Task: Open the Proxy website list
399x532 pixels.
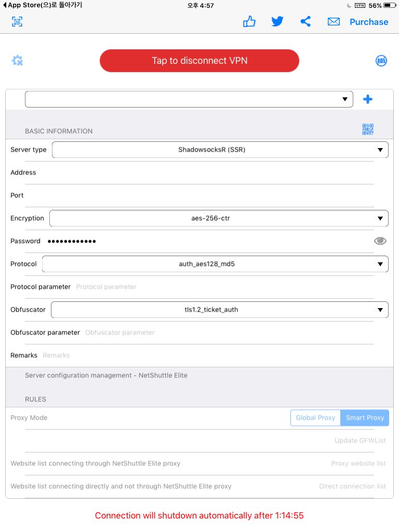Action: click(x=358, y=463)
